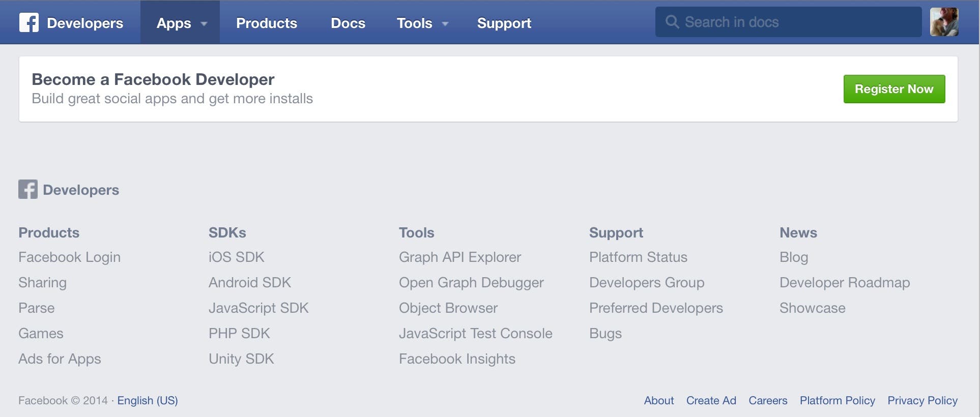Open the Developers Group link

click(647, 283)
